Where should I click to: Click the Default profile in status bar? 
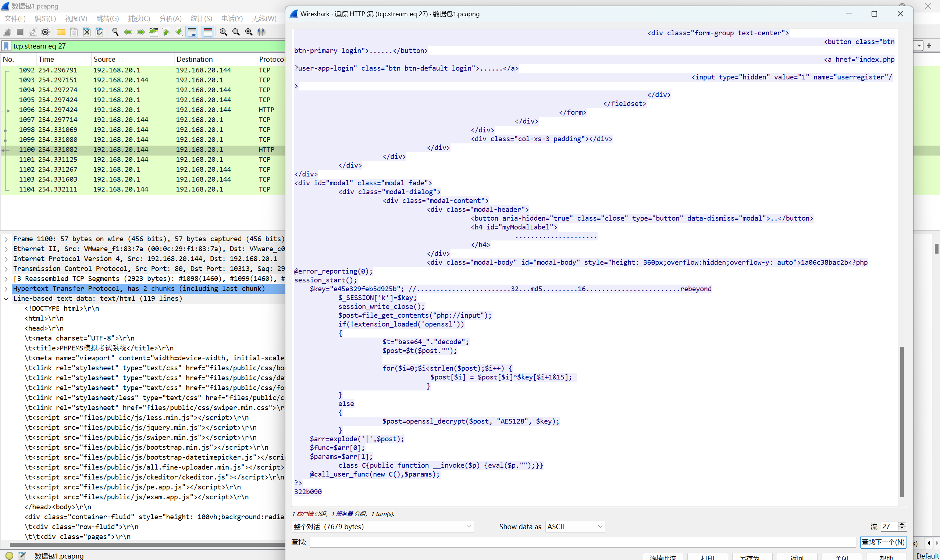click(927, 556)
